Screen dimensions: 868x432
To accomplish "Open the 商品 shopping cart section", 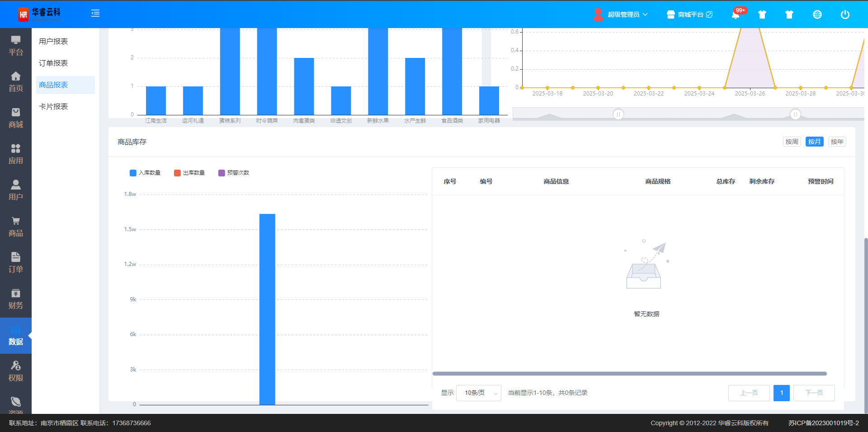I will [x=16, y=226].
